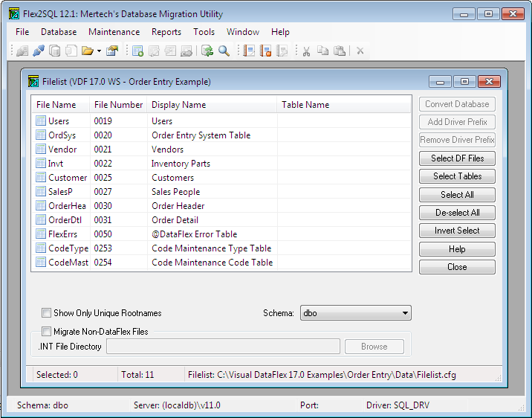Image resolution: width=532 pixels, height=418 pixels.
Task: Click the new table icon with plus
Action: (x=137, y=51)
